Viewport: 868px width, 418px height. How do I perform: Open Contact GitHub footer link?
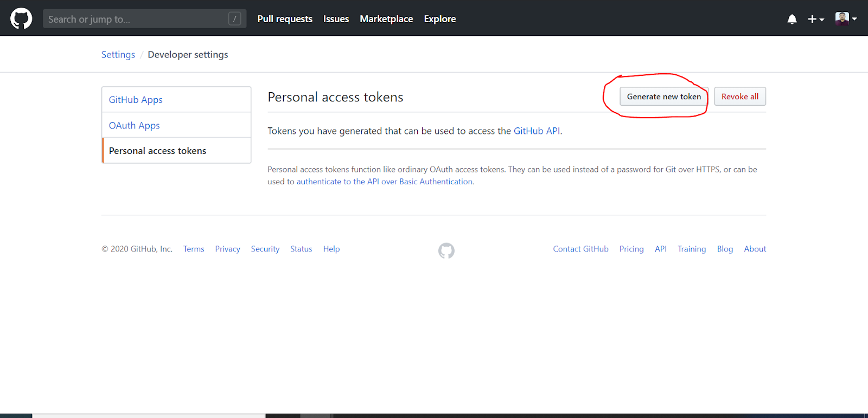click(x=581, y=249)
